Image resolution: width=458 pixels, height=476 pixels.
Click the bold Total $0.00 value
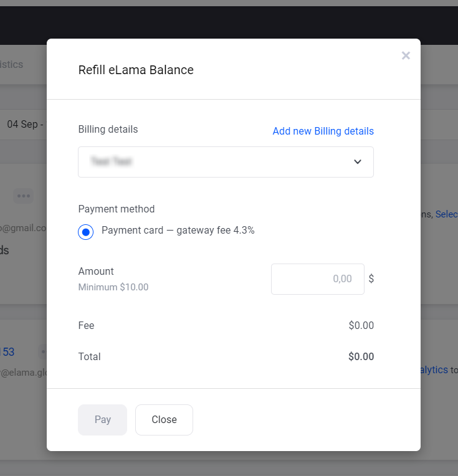361,357
